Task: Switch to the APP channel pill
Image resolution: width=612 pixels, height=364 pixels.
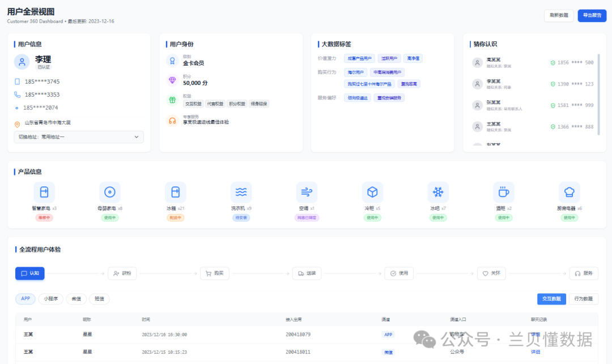Action: [25, 298]
